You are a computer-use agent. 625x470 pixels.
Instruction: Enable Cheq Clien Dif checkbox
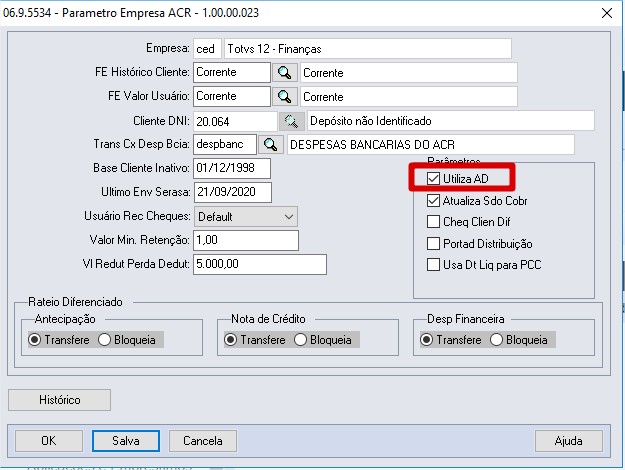433,222
